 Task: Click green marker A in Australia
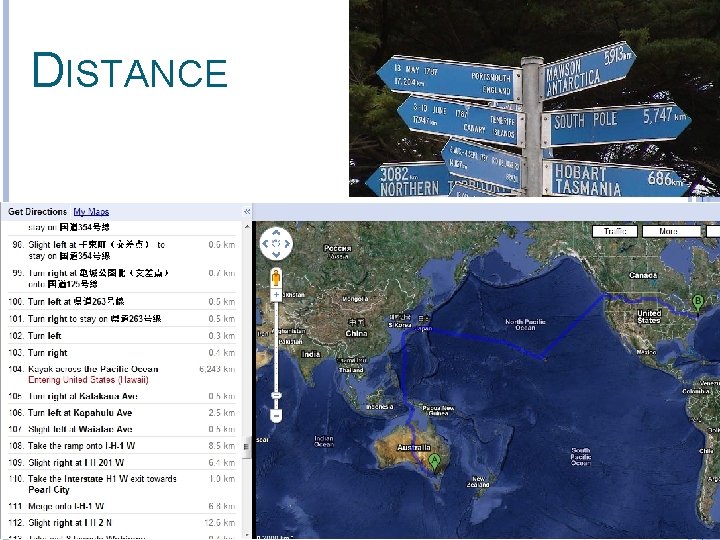click(434, 462)
